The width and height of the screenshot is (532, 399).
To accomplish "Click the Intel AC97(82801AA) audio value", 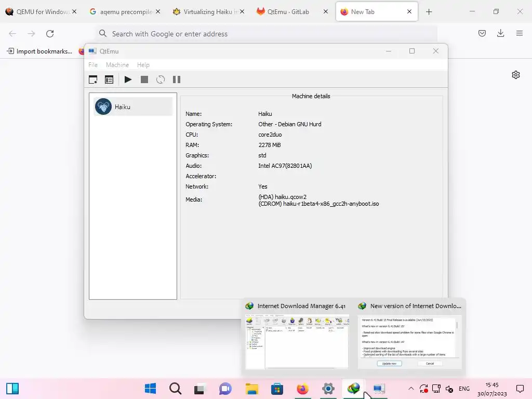I will (285, 166).
